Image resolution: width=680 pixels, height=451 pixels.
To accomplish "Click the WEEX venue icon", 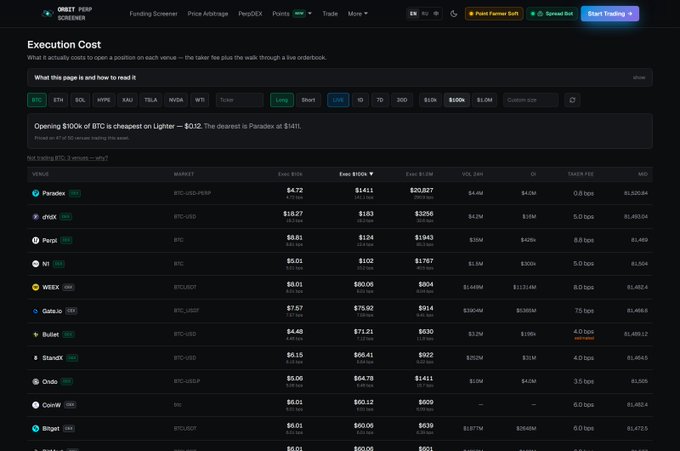I will coord(36,287).
